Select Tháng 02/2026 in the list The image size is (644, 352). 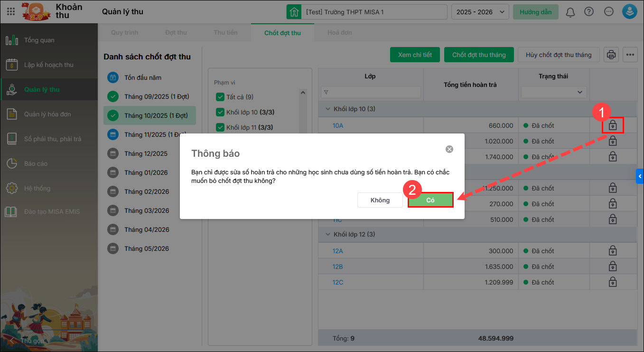coord(149,191)
